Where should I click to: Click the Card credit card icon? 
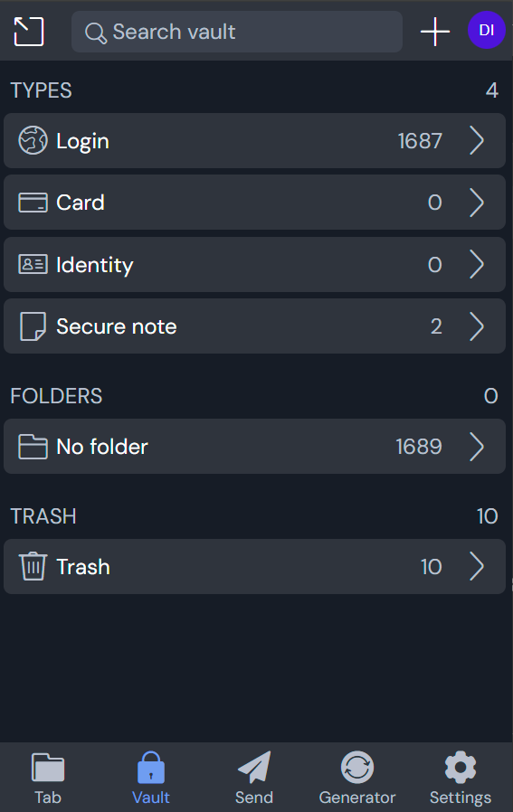click(x=33, y=203)
